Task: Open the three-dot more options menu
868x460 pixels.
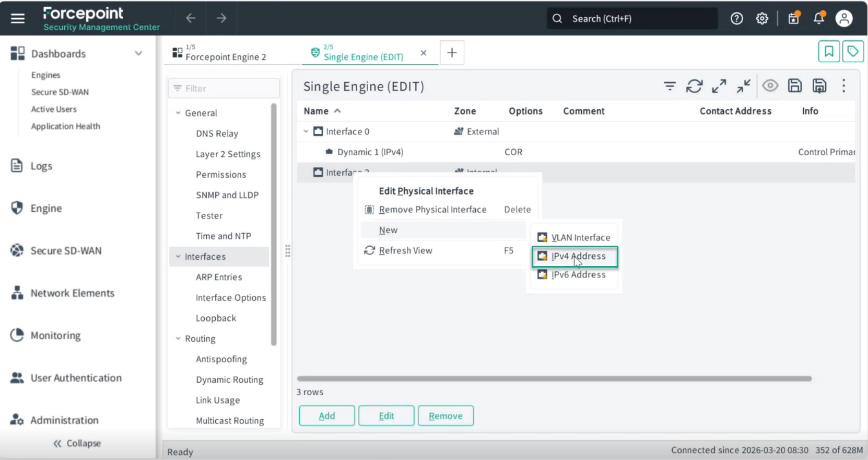Action: pyautogui.click(x=843, y=86)
